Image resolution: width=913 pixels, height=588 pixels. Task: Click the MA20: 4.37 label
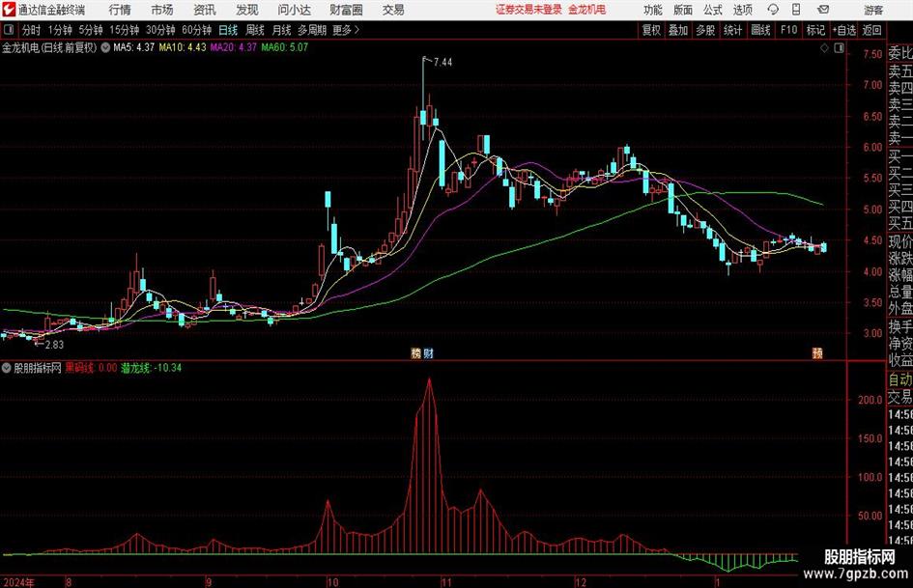click(234, 47)
